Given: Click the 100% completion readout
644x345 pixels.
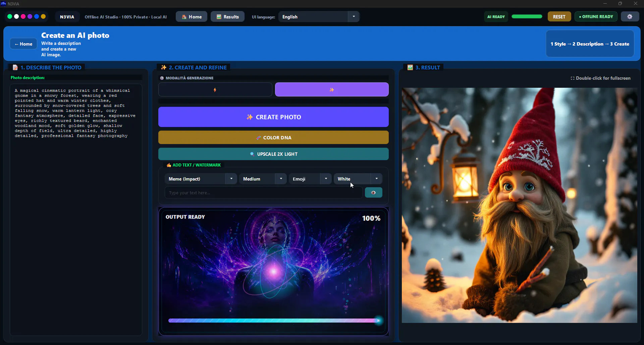Looking at the screenshot, I should 371,218.
